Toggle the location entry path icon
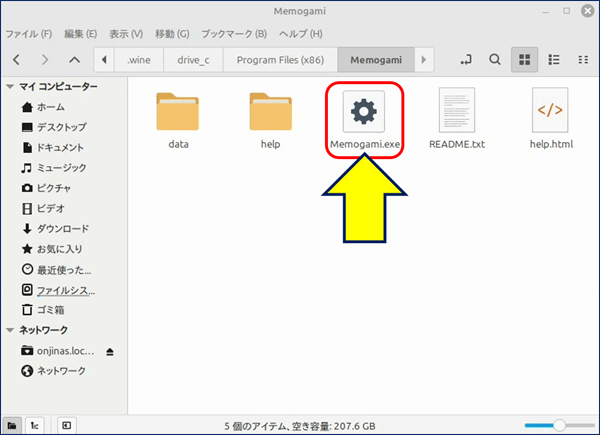600x435 pixels. pos(466,60)
